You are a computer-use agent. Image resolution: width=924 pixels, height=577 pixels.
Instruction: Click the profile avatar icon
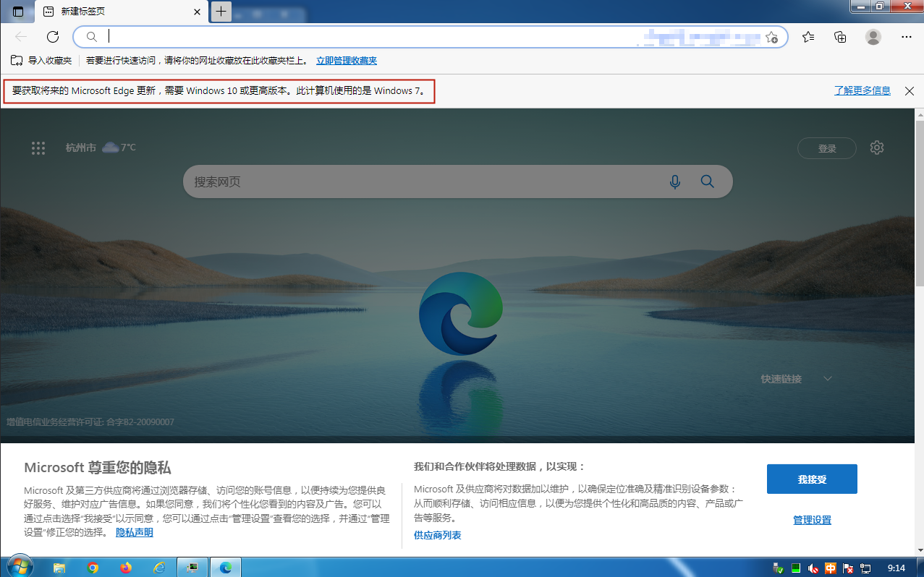tap(873, 37)
